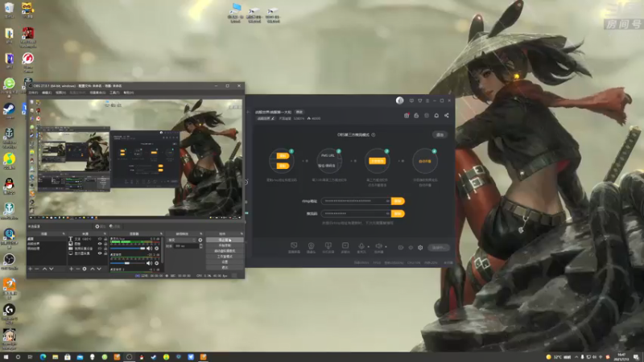Image resolution: width=644 pixels, height=362 pixels.
Task: Toggle visibility of text source in OBS
Action: (x=100, y=239)
